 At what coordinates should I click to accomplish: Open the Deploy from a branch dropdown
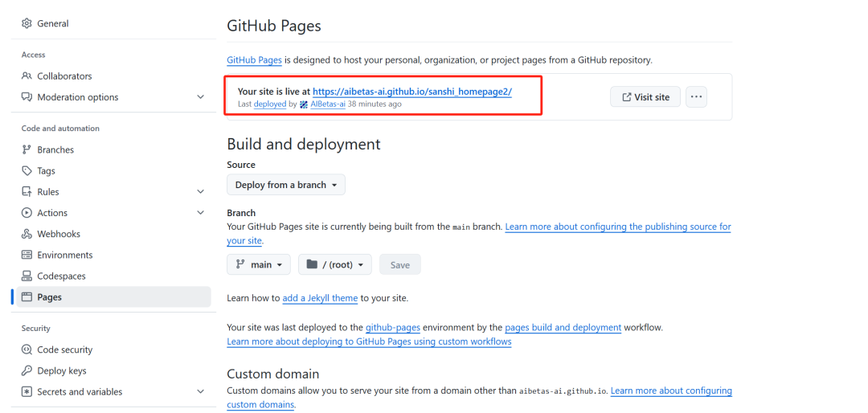pyautogui.click(x=285, y=185)
